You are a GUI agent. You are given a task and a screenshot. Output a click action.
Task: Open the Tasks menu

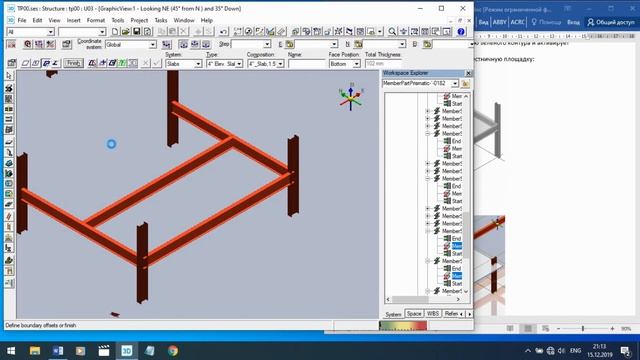[x=161, y=20]
